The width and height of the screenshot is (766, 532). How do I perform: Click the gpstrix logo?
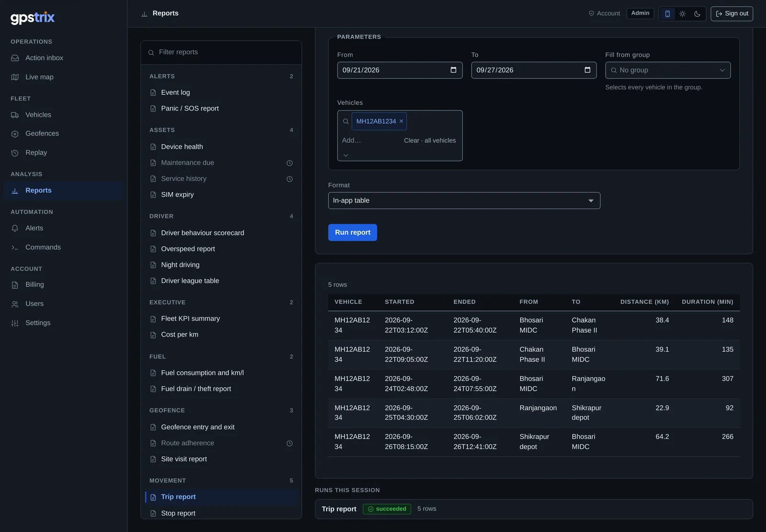tap(33, 18)
